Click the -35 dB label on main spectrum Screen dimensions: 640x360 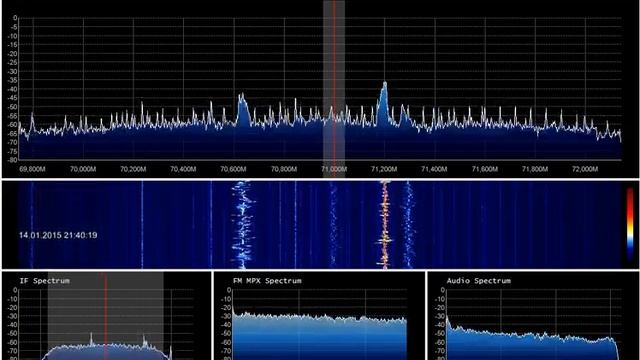coord(13,80)
